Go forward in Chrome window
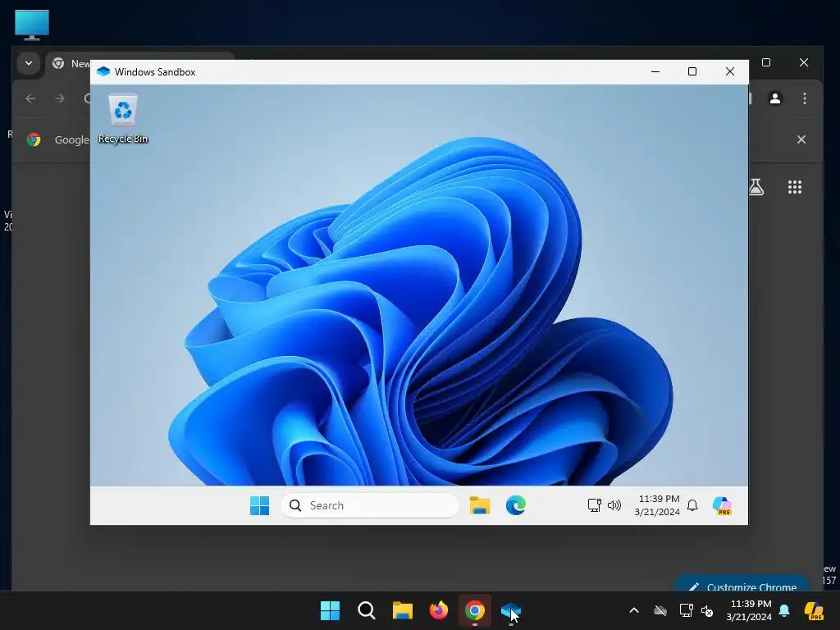The width and height of the screenshot is (840, 630). click(60, 98)
